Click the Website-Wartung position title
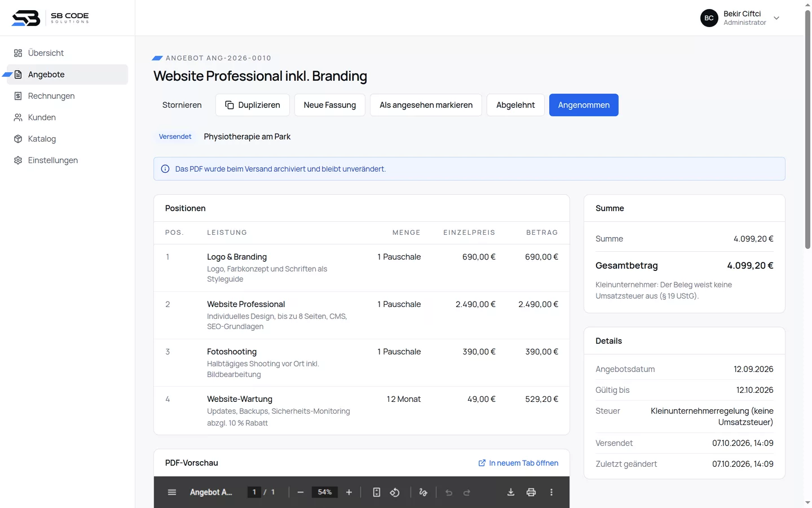 (240, 399)
